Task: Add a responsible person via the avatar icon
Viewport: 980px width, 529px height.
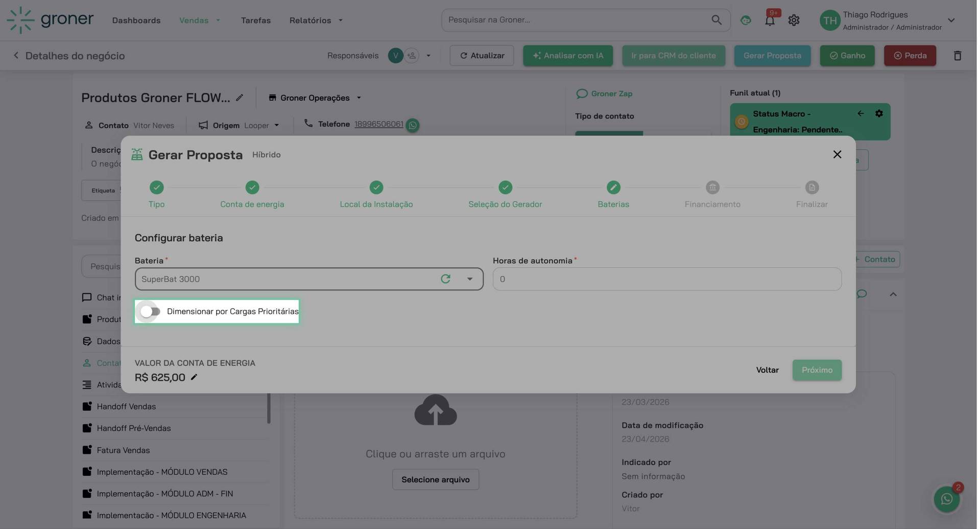Action: pyautogui.click(x=411, y=55)
